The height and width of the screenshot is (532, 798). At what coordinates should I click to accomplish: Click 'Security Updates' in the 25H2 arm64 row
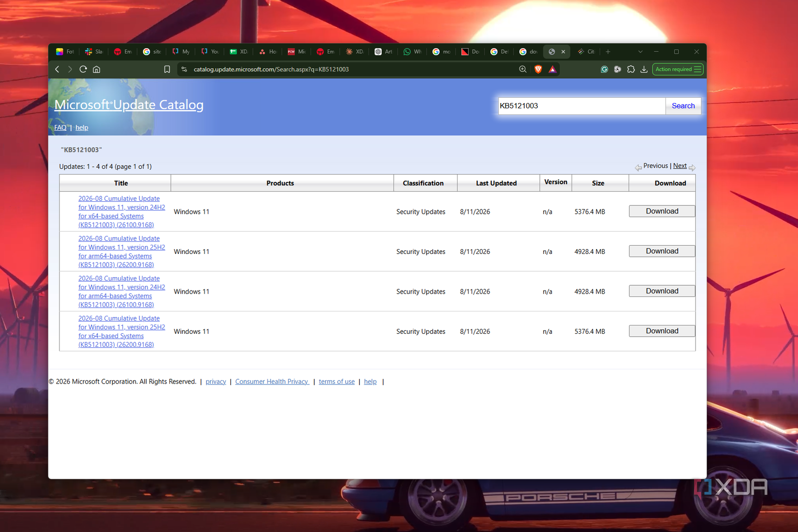click(x=421, y=251)
